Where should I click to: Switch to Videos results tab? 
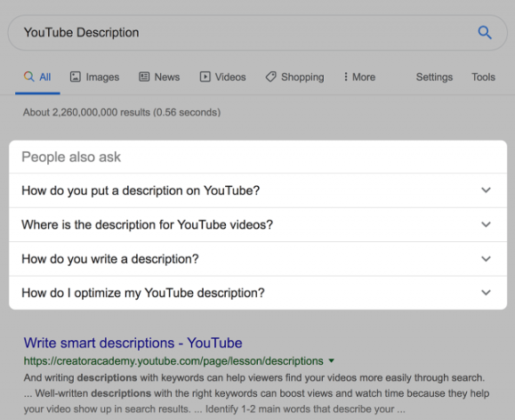point(222,77)
